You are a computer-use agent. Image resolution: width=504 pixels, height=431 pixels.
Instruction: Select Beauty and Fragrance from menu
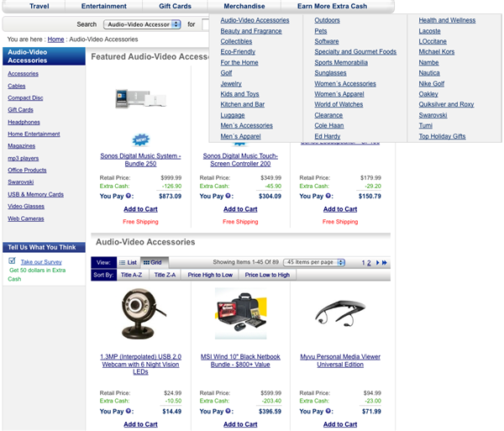tap(251, 31)
